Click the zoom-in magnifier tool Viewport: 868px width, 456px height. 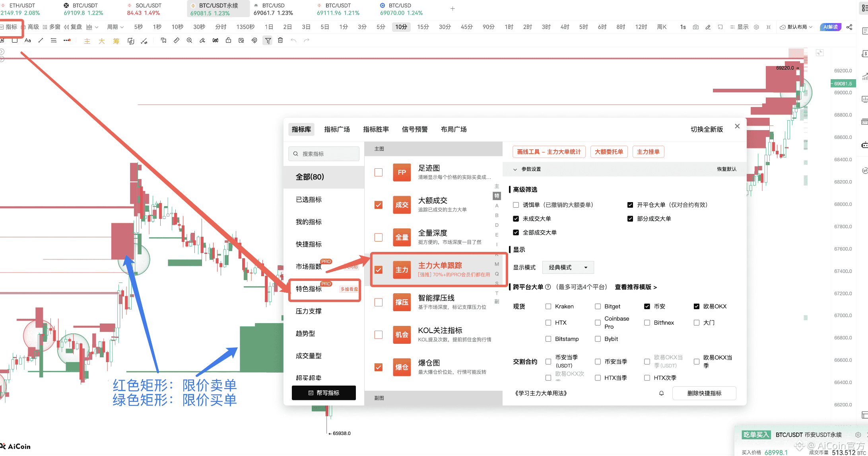[x=189, y=40]
